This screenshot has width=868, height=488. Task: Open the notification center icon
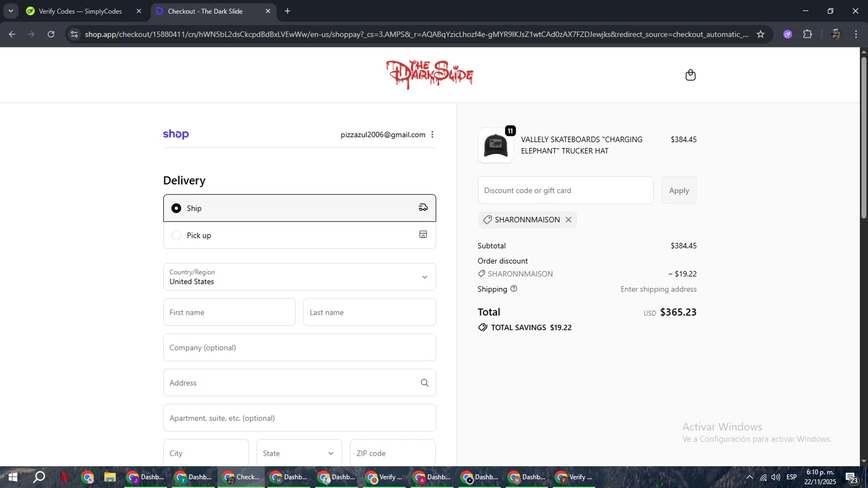tap(852, 478)
